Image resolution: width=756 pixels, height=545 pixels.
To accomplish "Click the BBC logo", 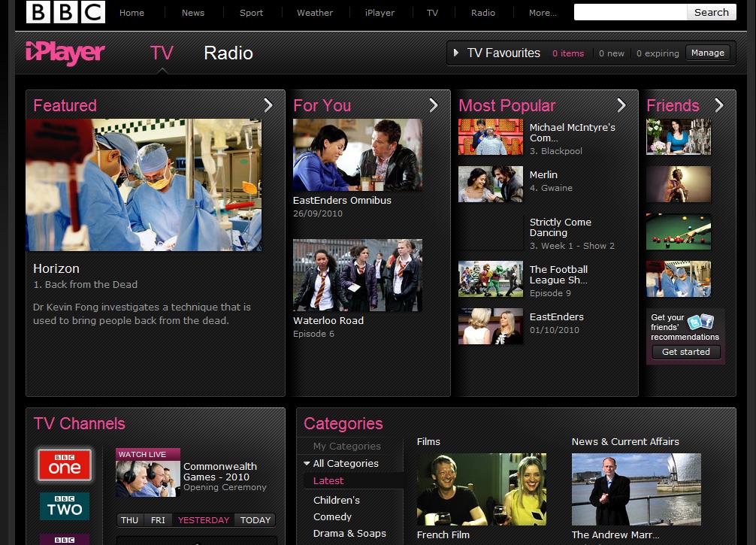I will click(65, 12).
